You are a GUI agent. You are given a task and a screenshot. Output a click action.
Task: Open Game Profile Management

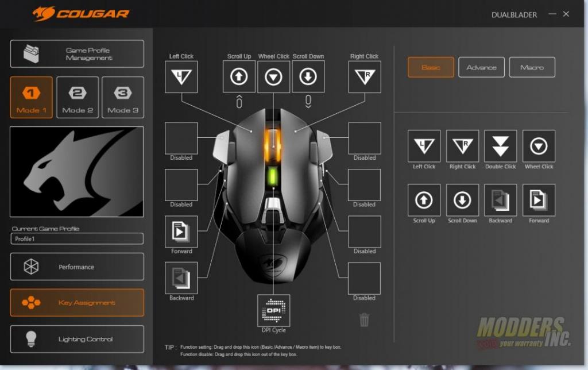click(x=77, y=53)
